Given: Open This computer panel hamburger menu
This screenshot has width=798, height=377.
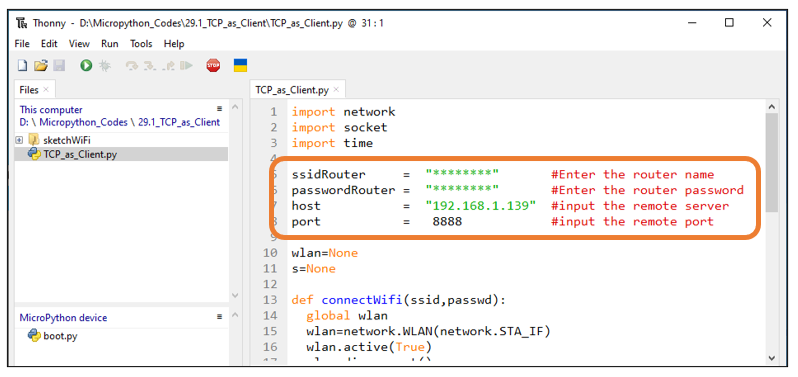Looking at the screenshot, I should [x=220, y=108].
